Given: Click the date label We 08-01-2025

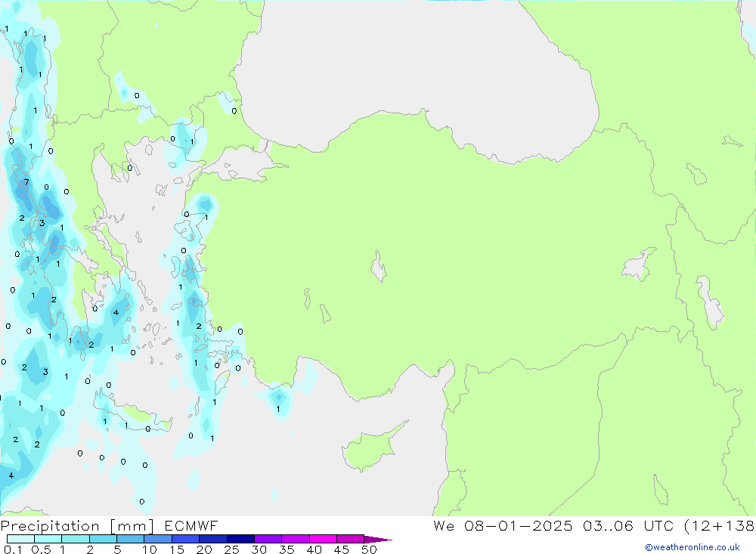Looking at the screenshot, I should 503,525.
